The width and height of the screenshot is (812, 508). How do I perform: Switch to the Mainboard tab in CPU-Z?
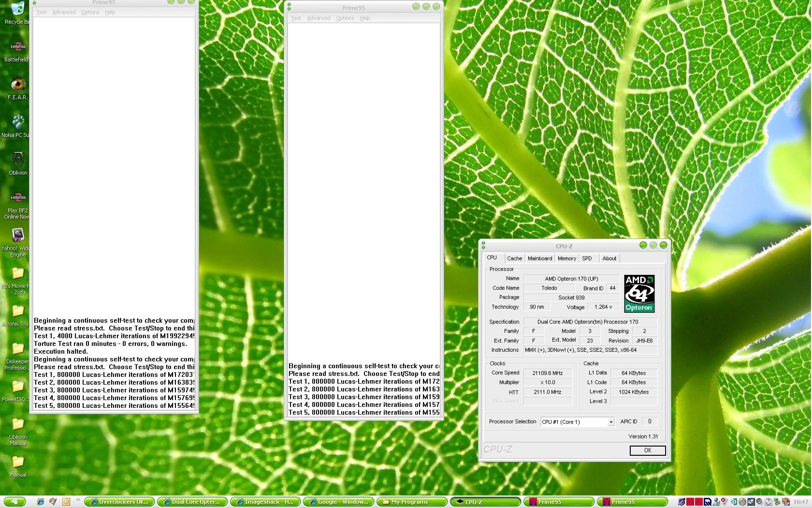pos(540,258)
